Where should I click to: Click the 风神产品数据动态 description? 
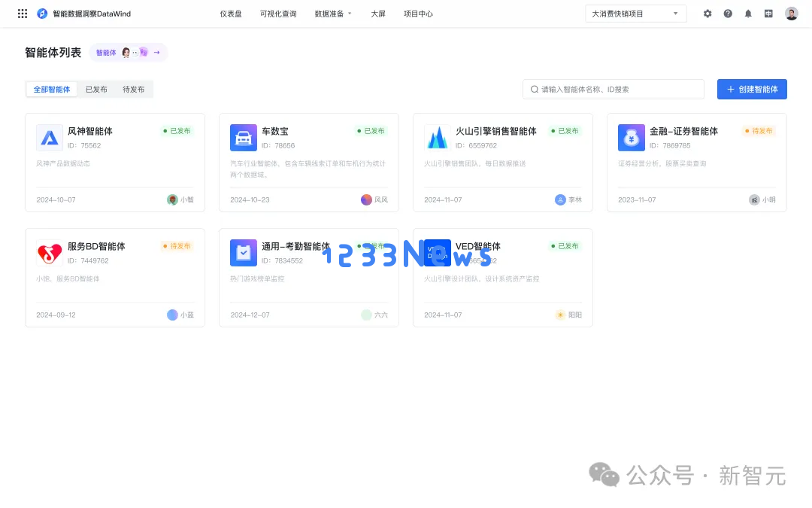pos(63,163)
